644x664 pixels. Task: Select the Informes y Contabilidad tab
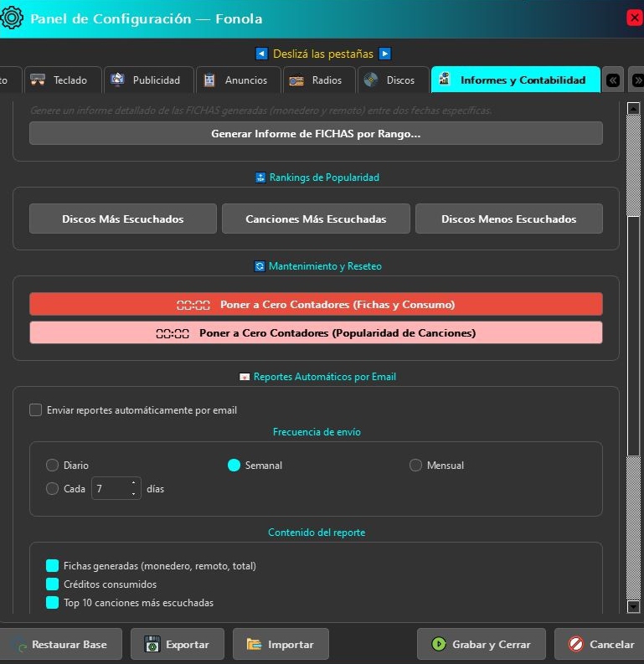(x=515, y=80)
